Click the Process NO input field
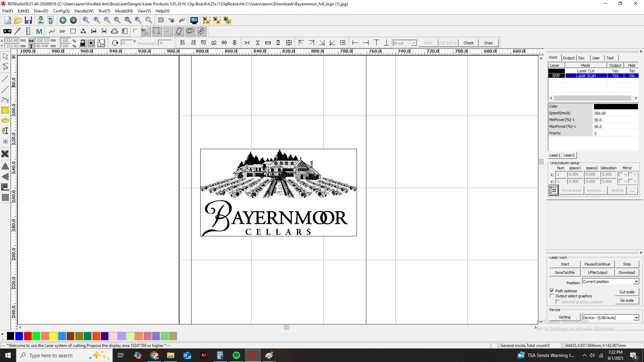This screenshot has height=362, width=644. point(165,43)
